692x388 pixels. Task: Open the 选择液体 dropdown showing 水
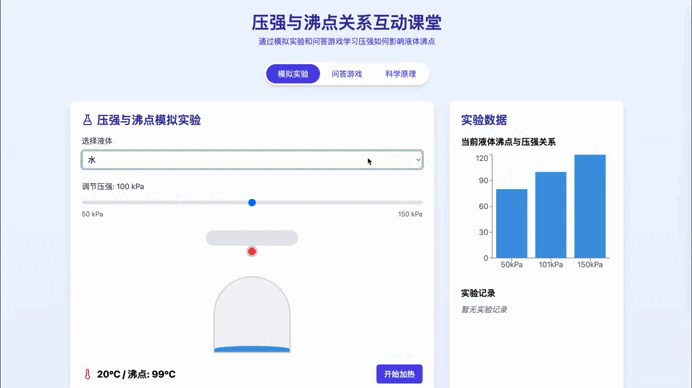click(x=252, y=160)
